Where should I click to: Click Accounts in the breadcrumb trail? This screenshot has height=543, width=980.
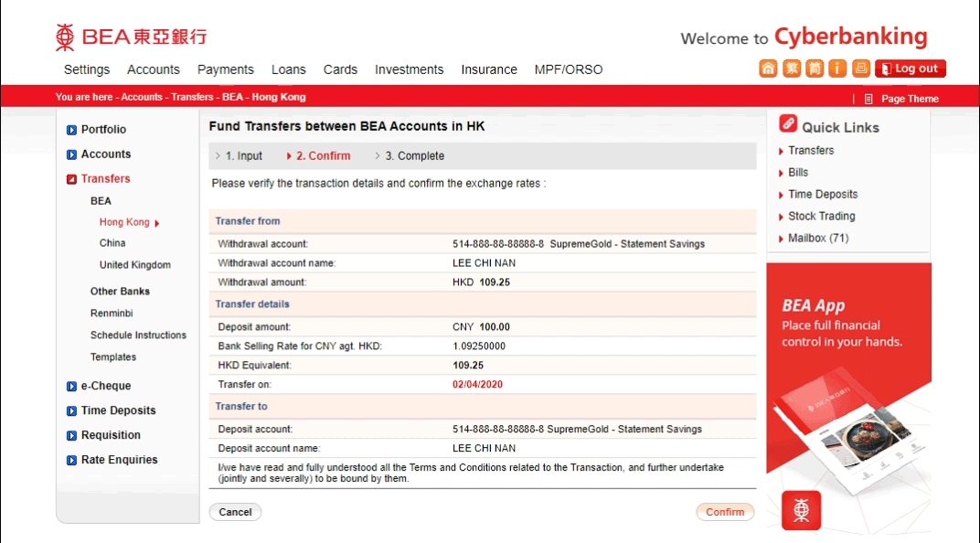142,98
